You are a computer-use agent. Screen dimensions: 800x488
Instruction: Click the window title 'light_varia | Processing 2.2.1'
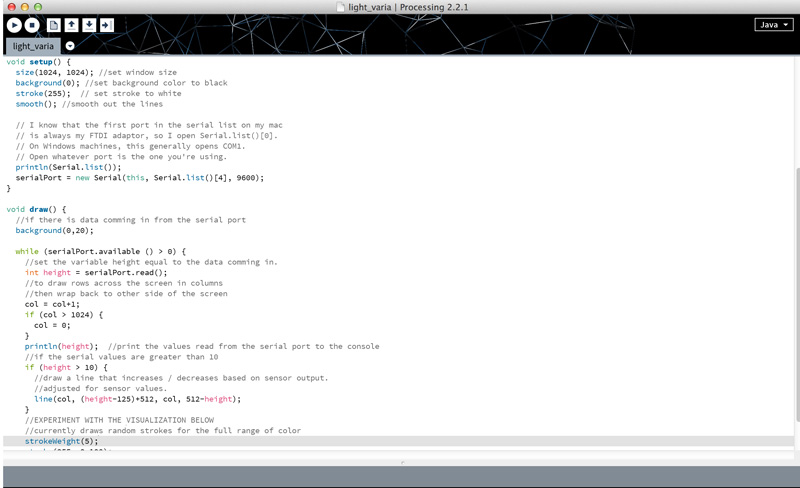(408, 7)
